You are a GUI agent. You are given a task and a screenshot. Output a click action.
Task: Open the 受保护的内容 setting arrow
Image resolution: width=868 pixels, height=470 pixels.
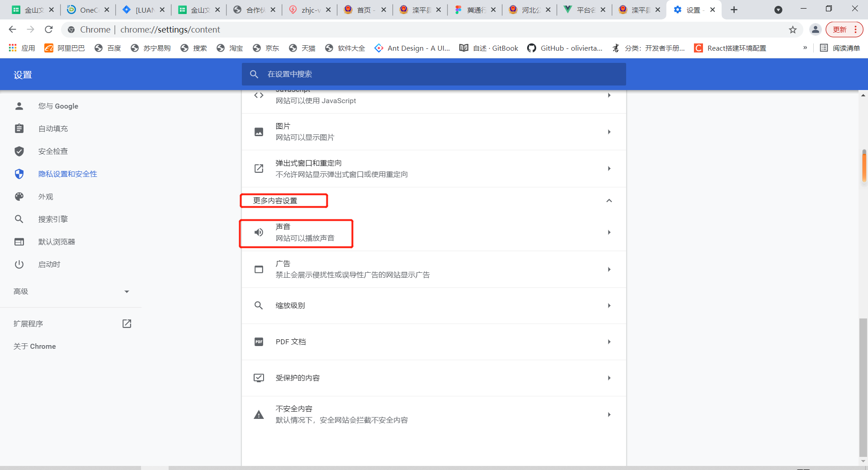point(609,378)
